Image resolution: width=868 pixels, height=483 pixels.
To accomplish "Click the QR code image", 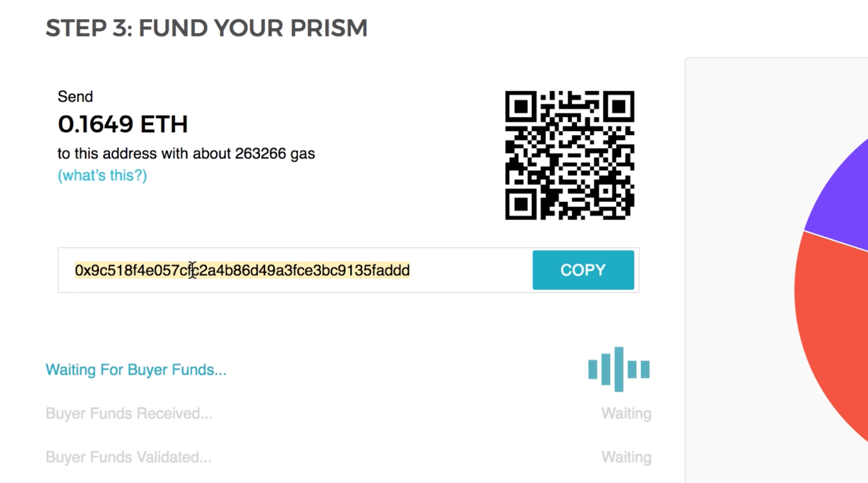I will pos(569,155).
